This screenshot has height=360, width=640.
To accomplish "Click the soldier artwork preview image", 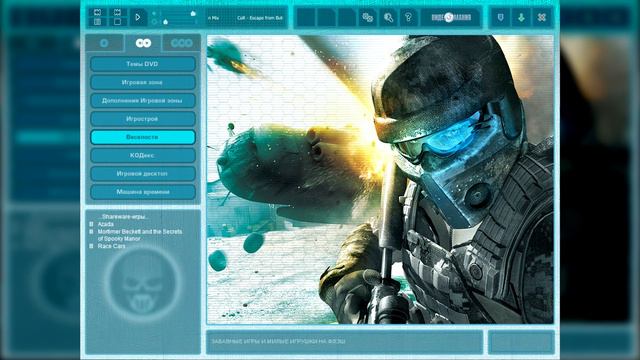I will [x=380, y=180].
